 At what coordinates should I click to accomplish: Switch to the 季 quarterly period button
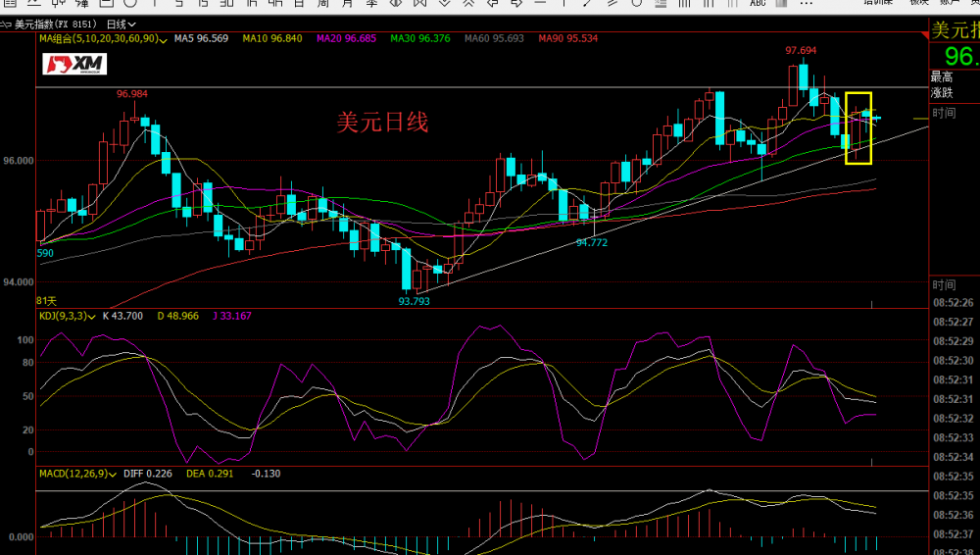[x=371, y=3]
